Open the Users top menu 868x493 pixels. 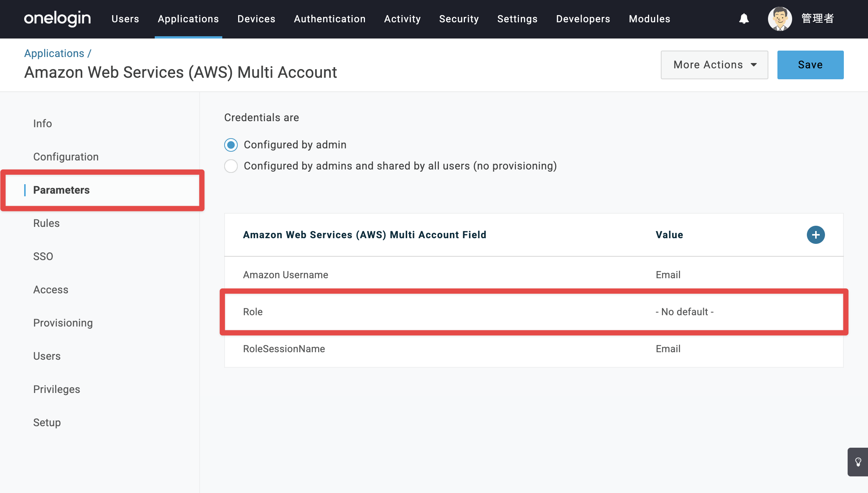coord(125,19)
